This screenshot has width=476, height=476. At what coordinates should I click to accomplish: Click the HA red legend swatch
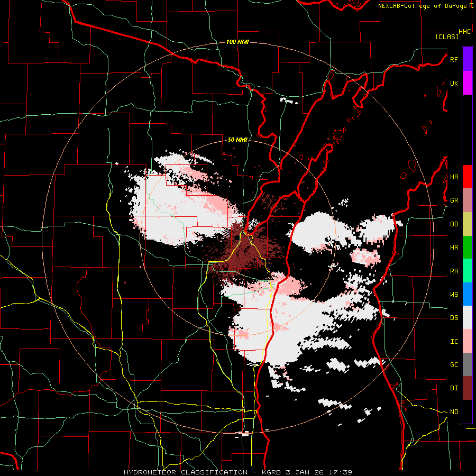pyautogui.click(x=467, y=177)
